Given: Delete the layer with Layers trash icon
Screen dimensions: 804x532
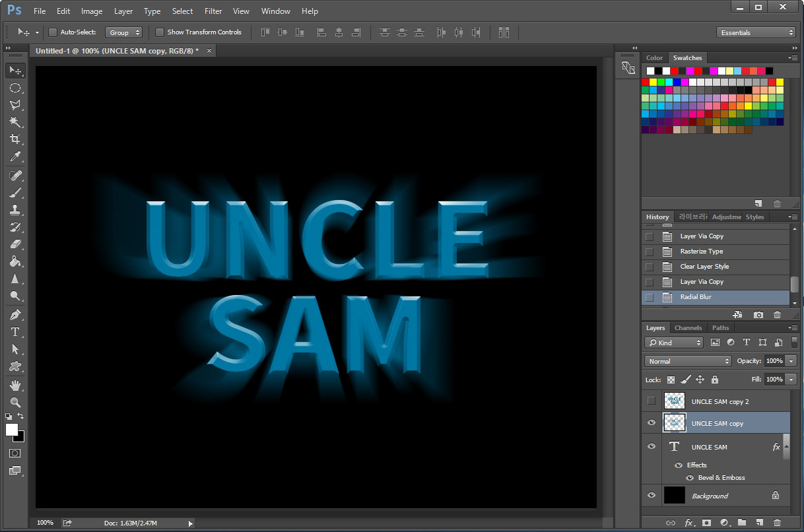Looking at the screenshot, I should 777,522.
